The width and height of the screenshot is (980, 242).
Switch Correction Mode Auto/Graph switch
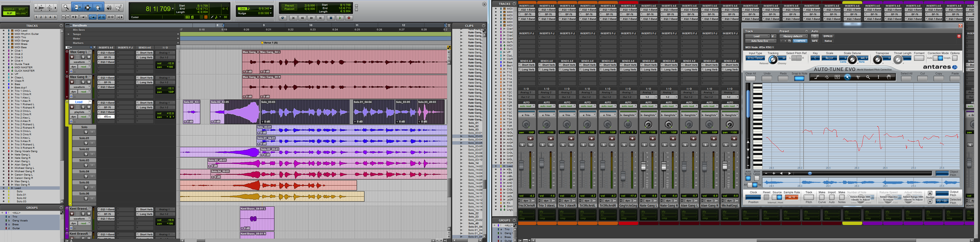coord(938,58)
